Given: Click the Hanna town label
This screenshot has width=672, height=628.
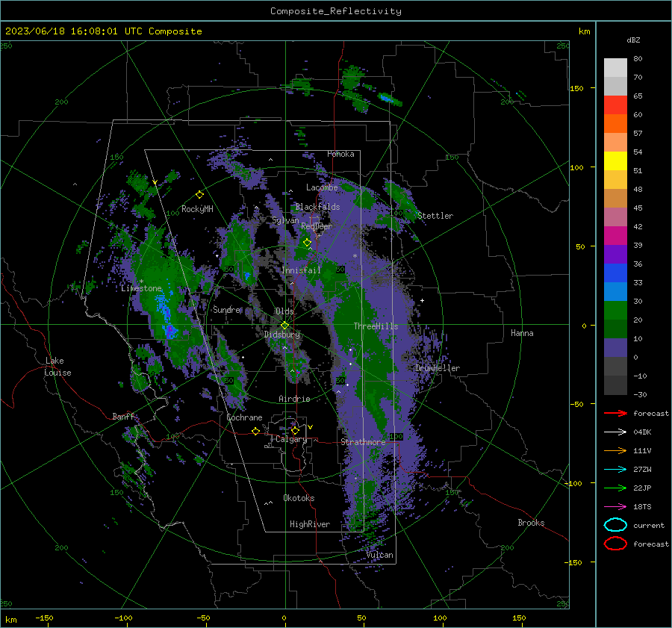Looking at the screenshot, I should 522,333.
